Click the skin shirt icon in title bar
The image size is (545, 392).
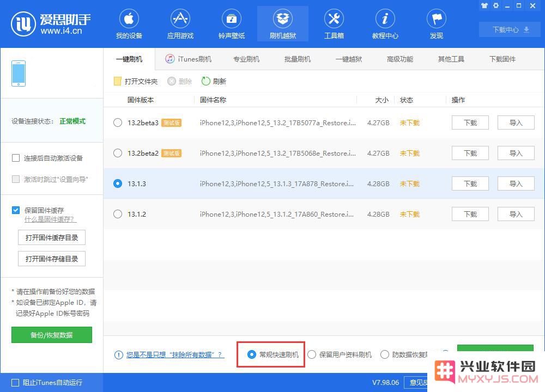point(484,5)
